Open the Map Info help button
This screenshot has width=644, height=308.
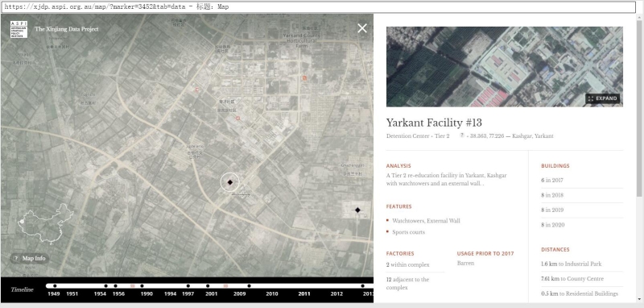[30, 258]
